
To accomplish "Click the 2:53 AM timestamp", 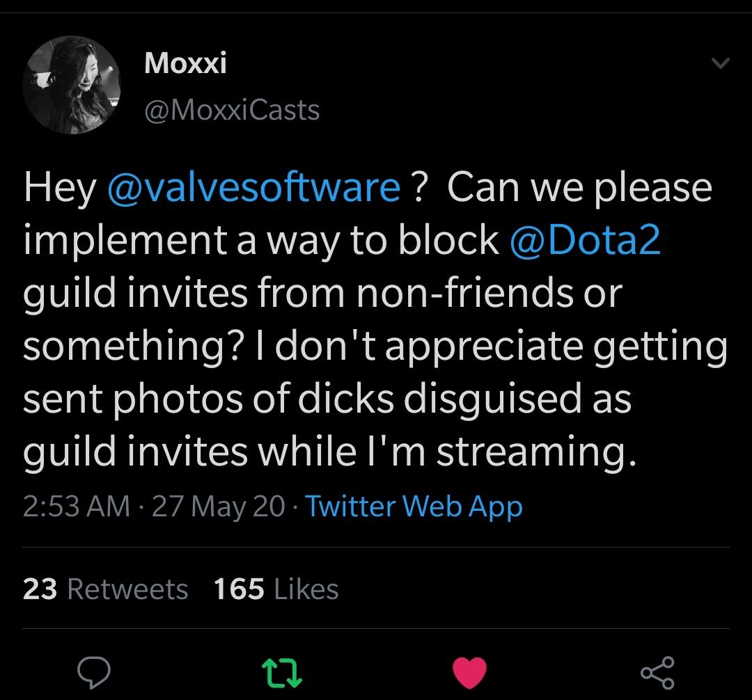I will coord(77,506).
